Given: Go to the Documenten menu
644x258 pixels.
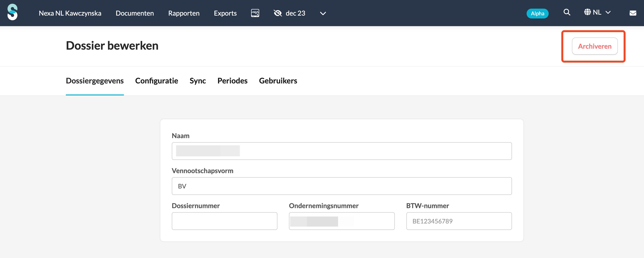Looking at the screenshot, I should (x=134, y=13).
